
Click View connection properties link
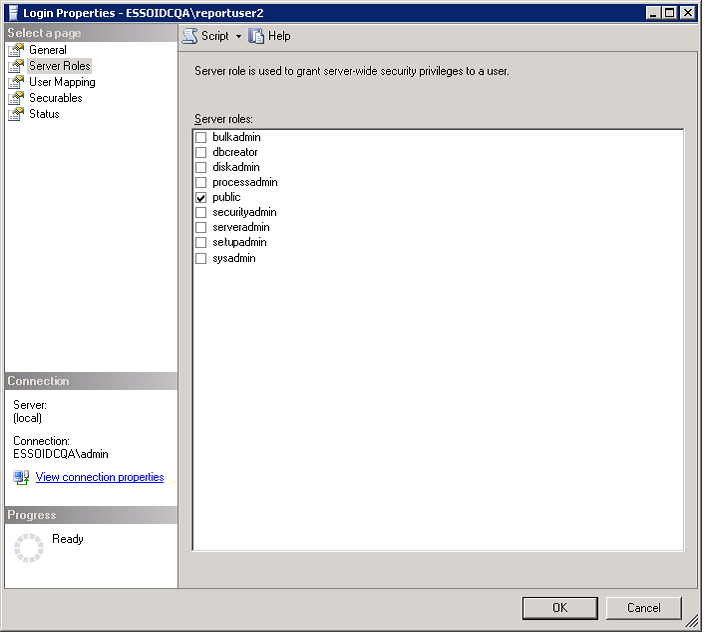point(100,477)
